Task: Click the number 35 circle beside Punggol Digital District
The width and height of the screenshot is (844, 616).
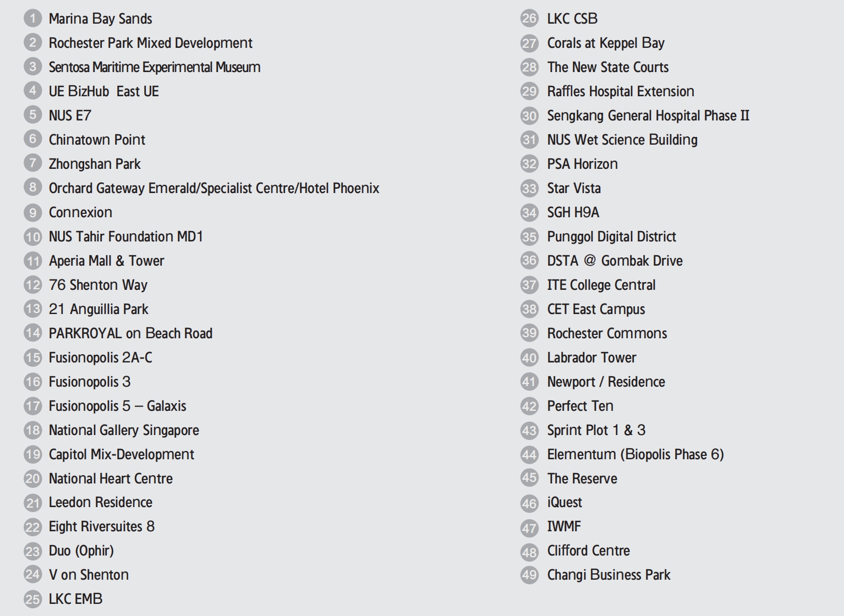Action: point(529,237)
